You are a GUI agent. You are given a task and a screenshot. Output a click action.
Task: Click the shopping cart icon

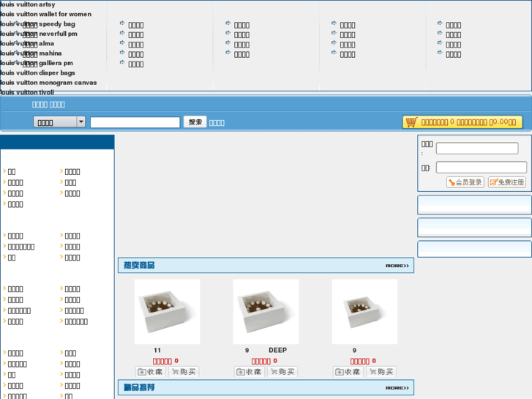tap(411, 122)
